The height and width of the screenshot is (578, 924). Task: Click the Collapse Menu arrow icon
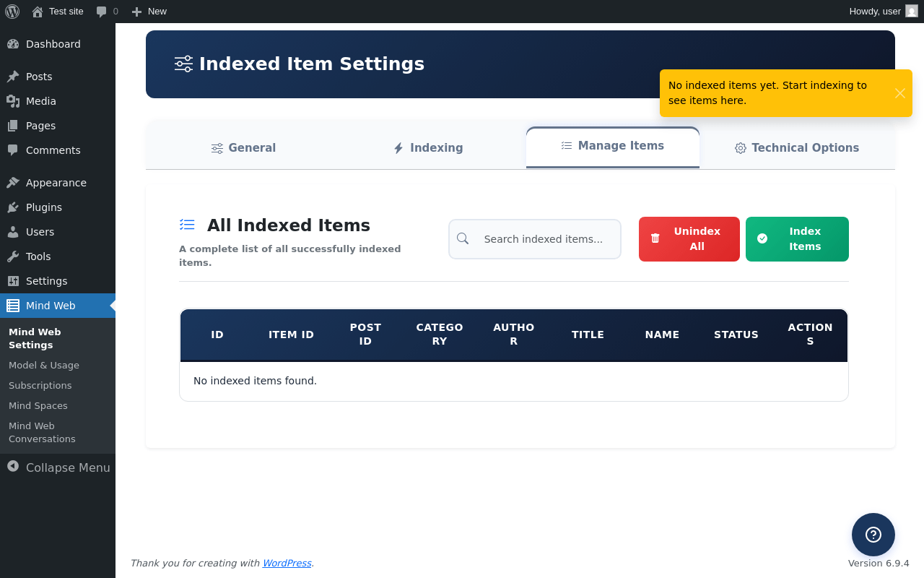[13, 467]
